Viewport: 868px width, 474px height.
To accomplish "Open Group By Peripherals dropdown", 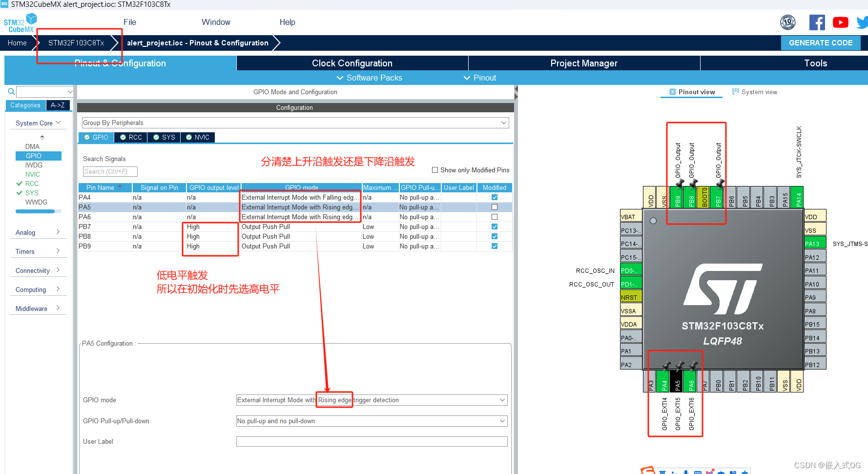I will 295,123.
